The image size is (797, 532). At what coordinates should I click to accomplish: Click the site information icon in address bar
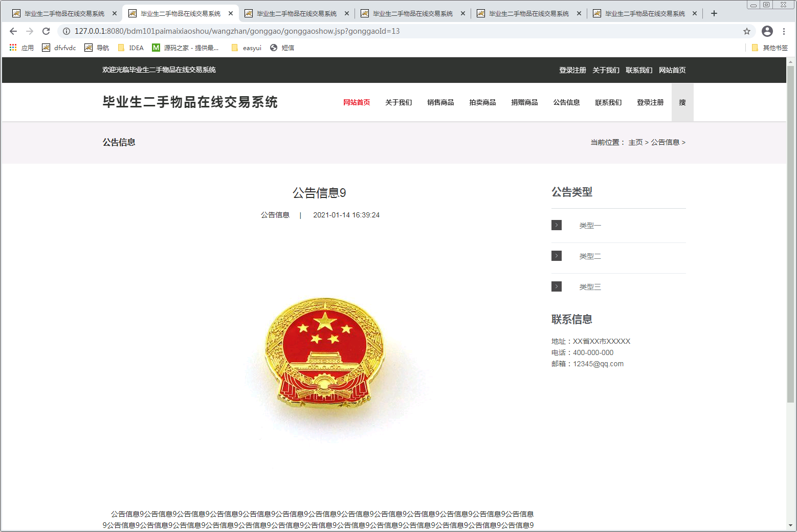click(67, 31)
